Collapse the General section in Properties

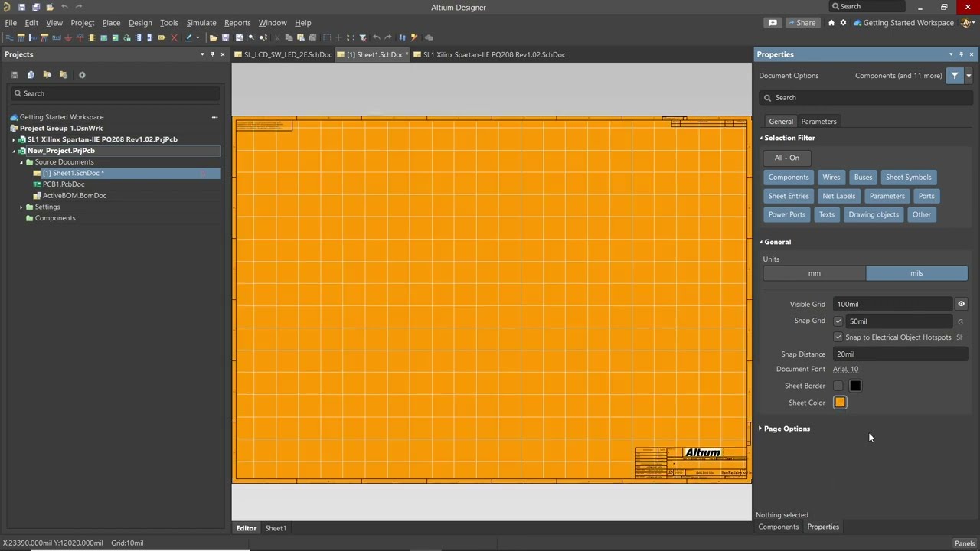click(761, 242)
